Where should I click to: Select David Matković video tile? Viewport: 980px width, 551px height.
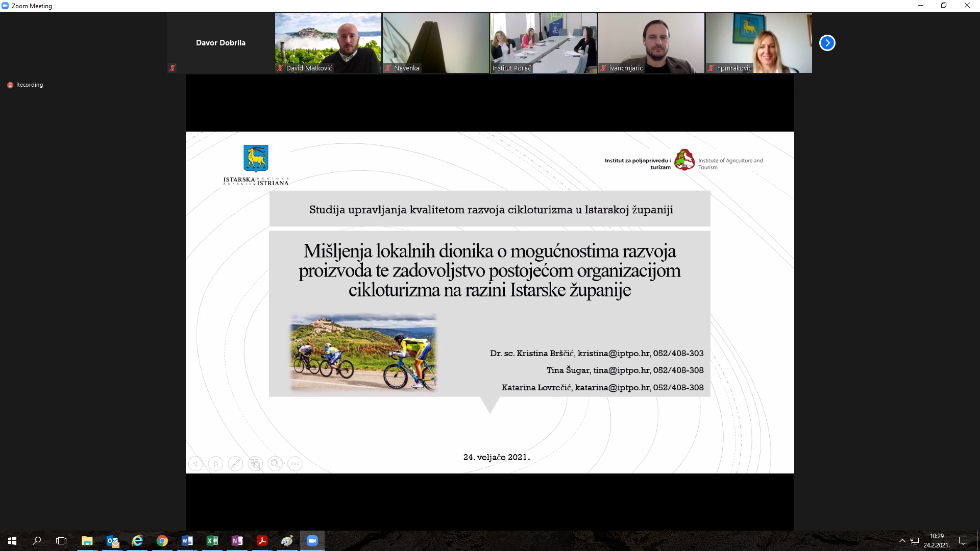point(328,43)
